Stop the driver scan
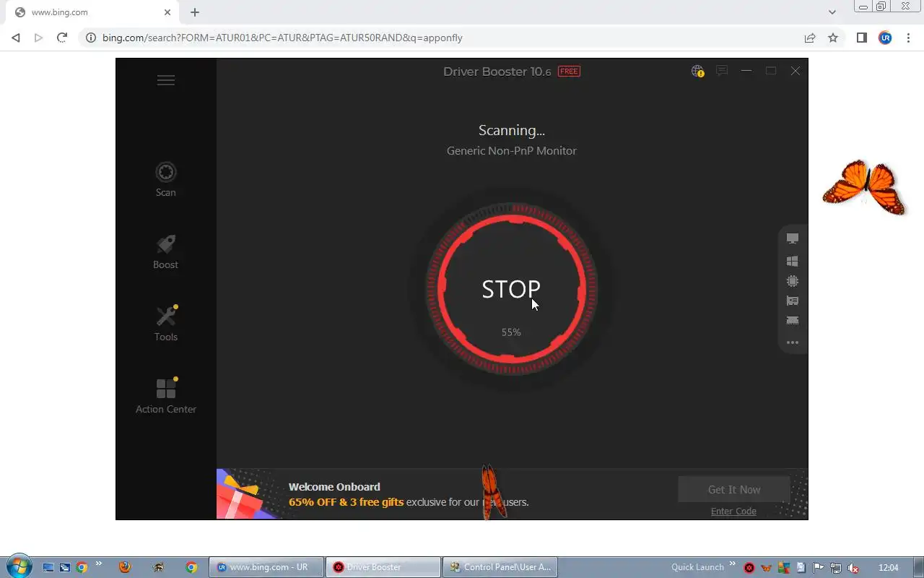This screenshot has width=924, height=578. [511, 289]
